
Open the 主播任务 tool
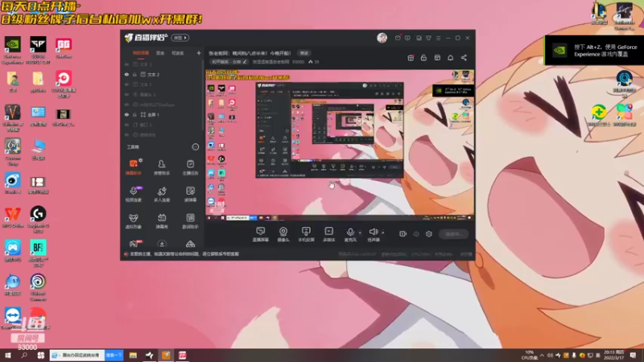(190, 167)
